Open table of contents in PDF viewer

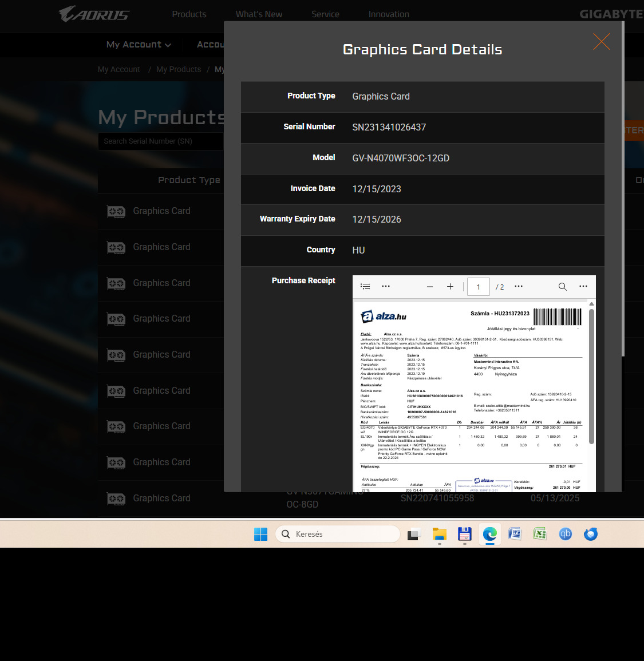click(365, 287)
